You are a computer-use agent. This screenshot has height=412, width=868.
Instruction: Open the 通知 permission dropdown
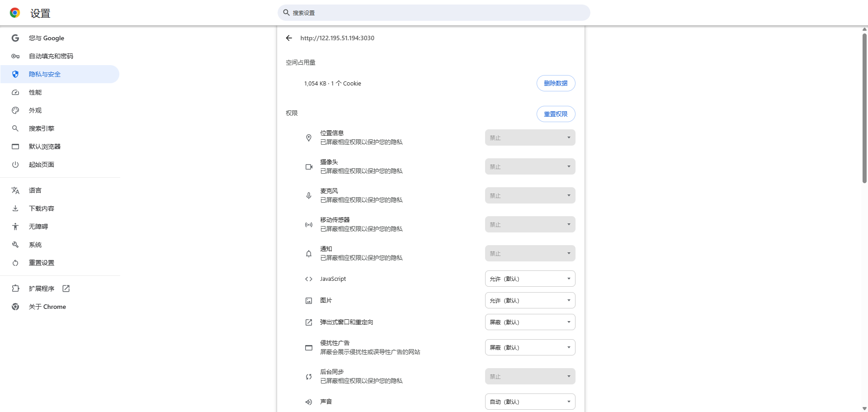tap(530, 253)
